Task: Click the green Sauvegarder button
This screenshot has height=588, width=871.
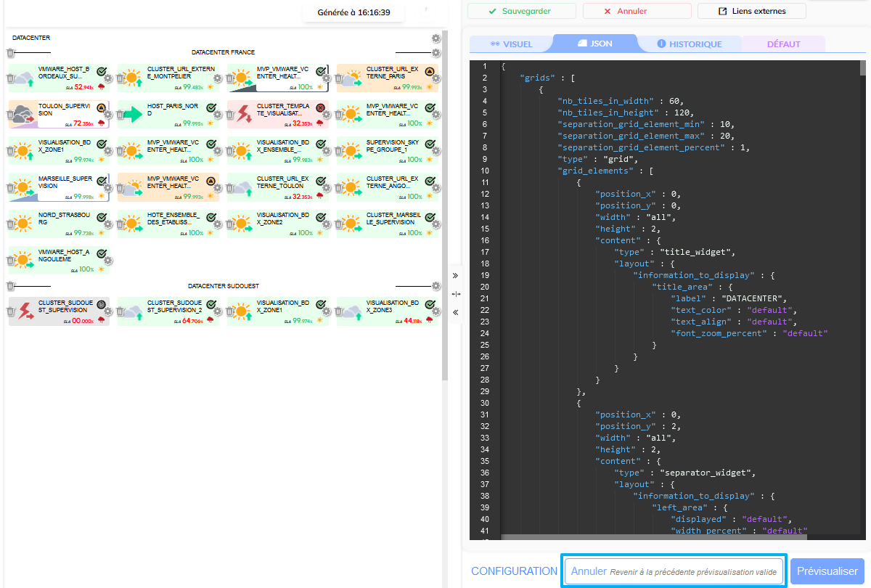Action: click(521, 11)
